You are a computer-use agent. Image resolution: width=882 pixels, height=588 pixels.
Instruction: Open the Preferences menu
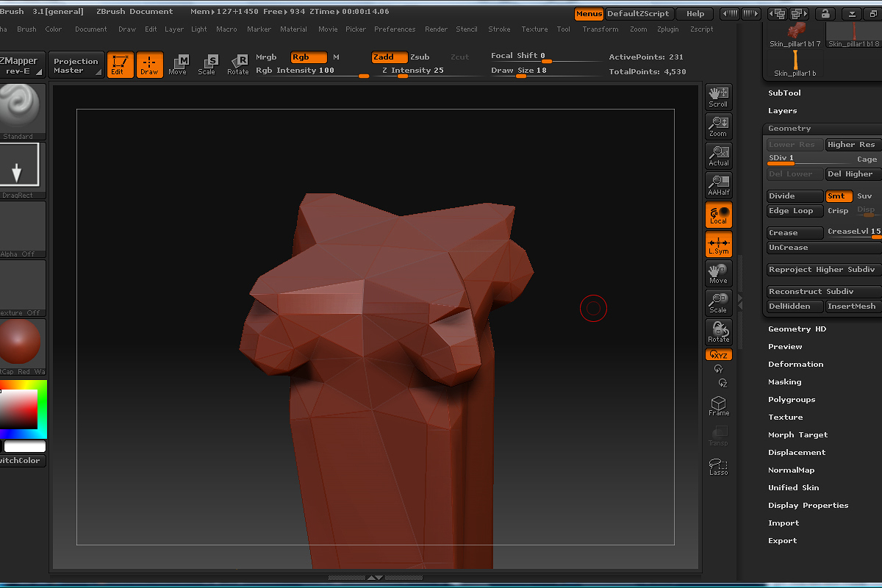point(394,29)
